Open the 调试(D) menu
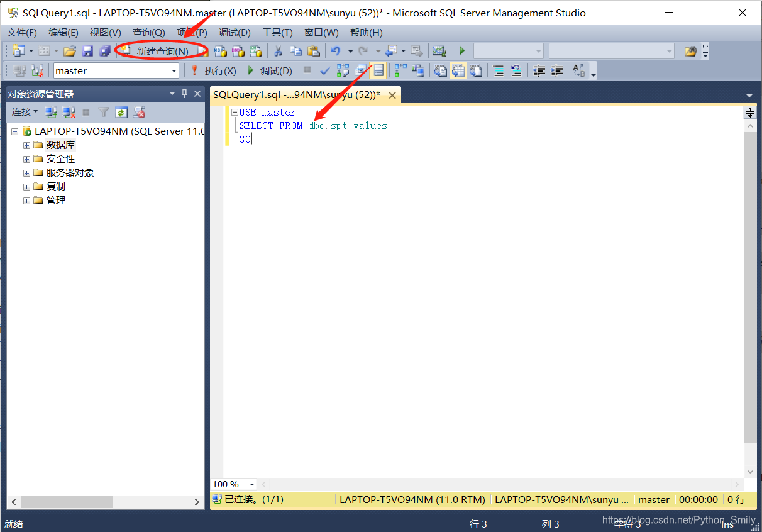The image size is (762, 532). coord(235,33)
